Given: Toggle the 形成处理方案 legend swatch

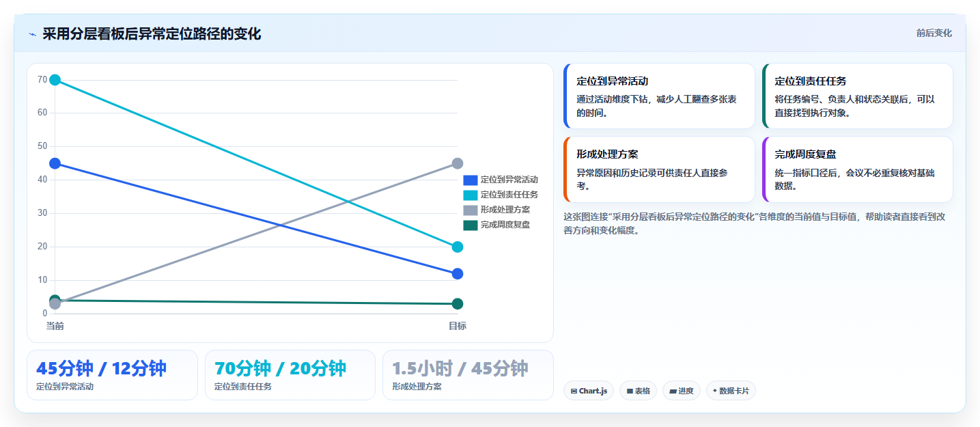Looking at the screenshot, I should [x=470, y=210].
